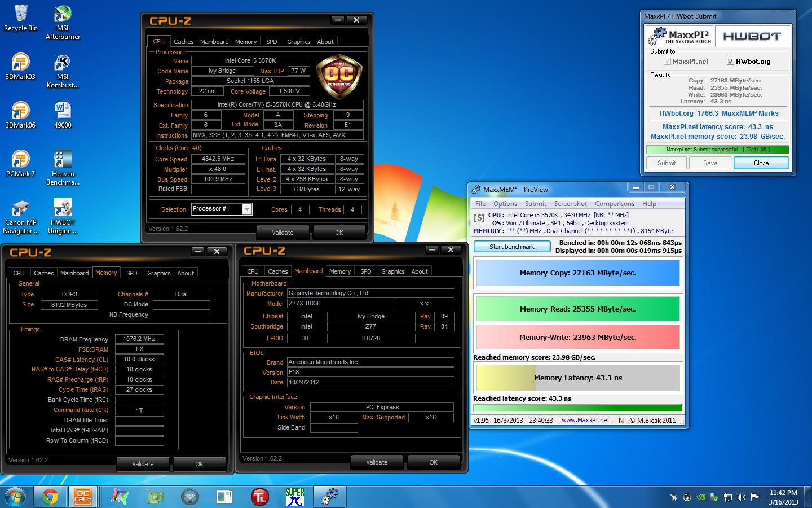Switch to MaxxMEM gears taskbar icon
Image resolution: width=812 pixels, height=508 pixels.
click(x=330, y=497)
